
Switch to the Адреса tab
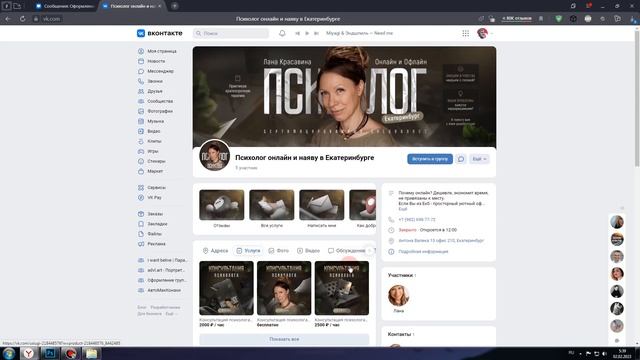[x=216, y=251]
